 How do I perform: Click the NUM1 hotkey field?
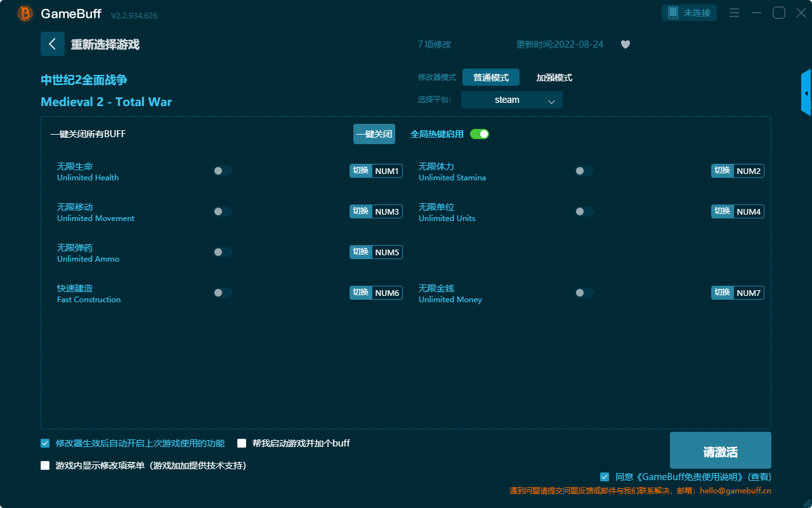(x=387, y=171)
